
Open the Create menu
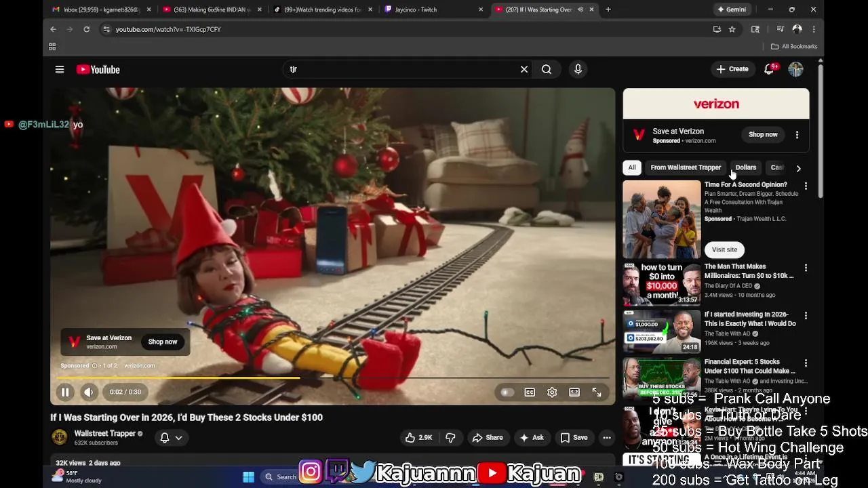732,69
